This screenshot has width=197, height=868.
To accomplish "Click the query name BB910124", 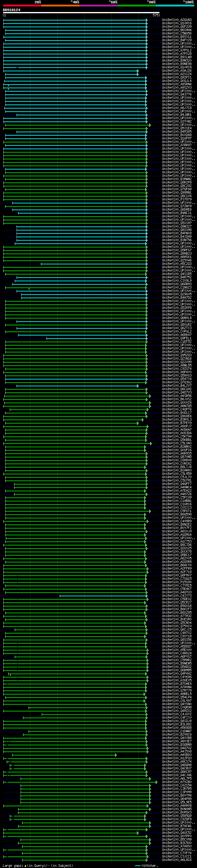I will pos(11,10).
